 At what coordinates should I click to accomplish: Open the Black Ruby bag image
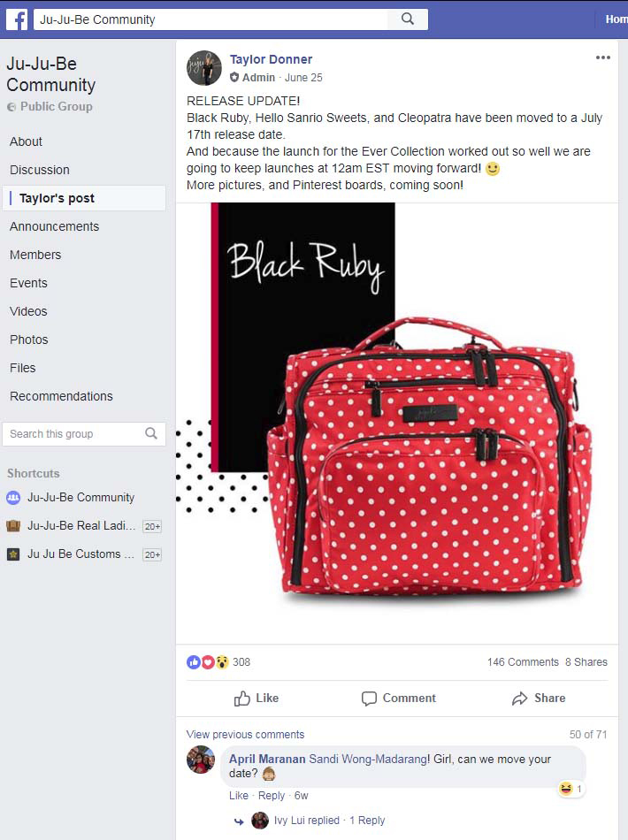click(x=397, y=424)
